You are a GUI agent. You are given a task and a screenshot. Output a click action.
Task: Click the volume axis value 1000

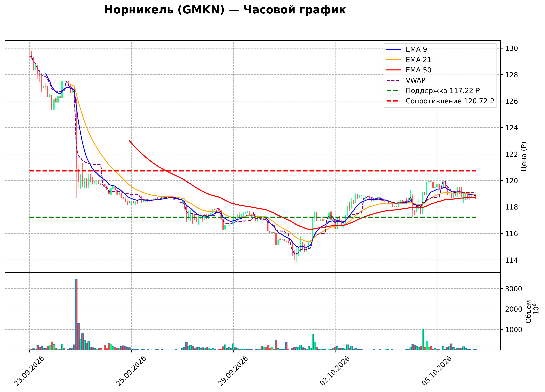(514, 330)
